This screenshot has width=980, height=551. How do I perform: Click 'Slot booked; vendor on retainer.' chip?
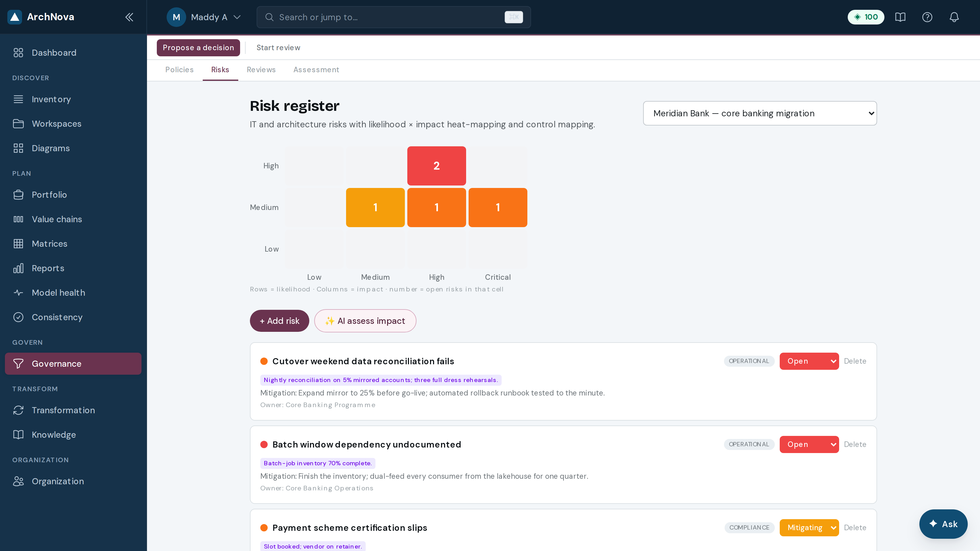313,546
